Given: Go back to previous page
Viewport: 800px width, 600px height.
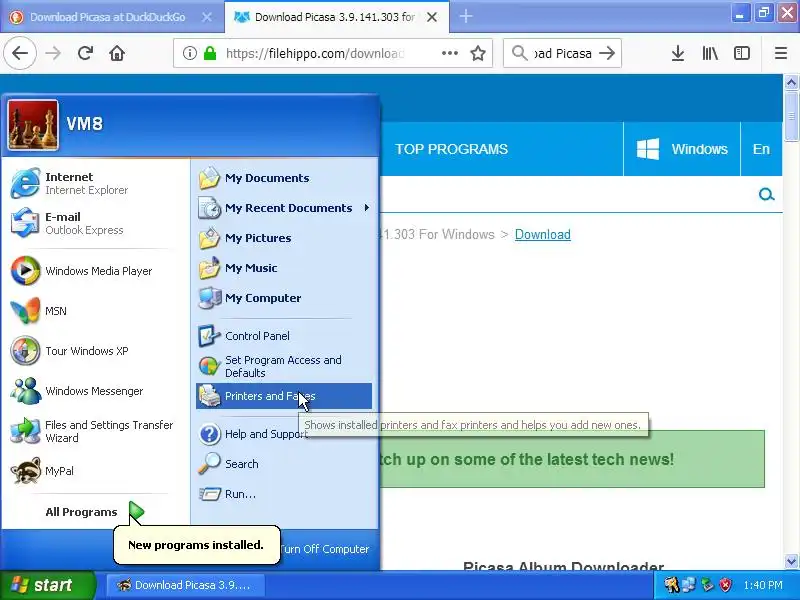Looking at the screenshot, I should [20, 53].
